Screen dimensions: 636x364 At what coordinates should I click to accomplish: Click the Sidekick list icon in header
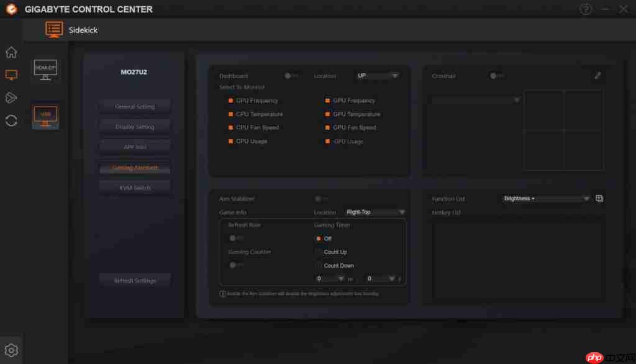coord(54,30)
